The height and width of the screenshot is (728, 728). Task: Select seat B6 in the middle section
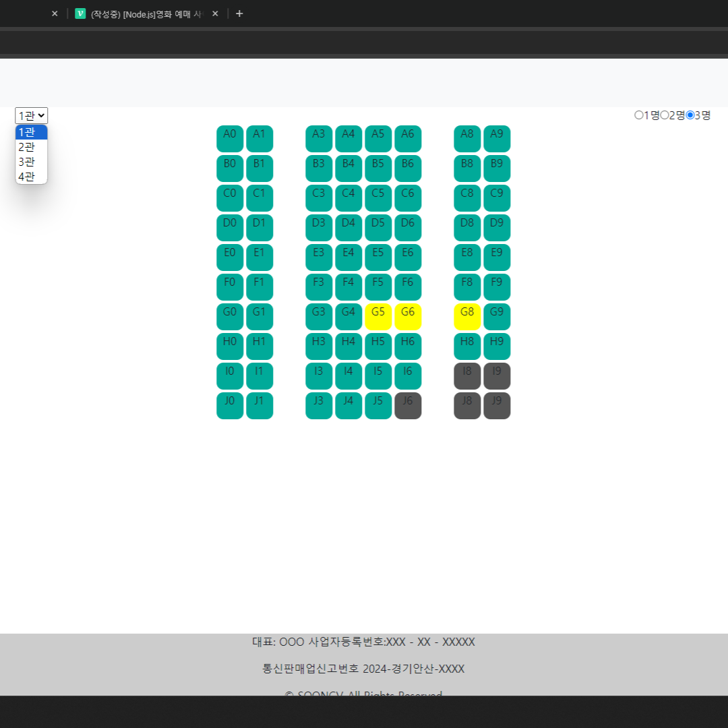click(x=408, y=168)
